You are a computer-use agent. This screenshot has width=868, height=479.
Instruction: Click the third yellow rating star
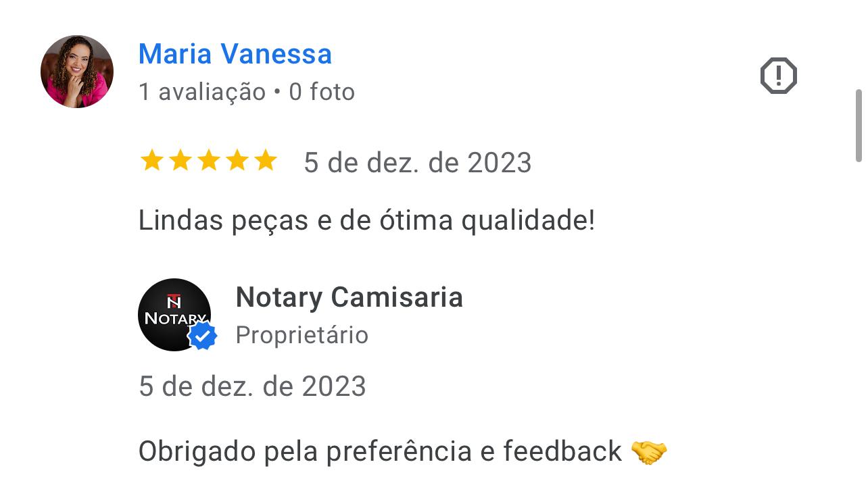[x=209, y=161]
